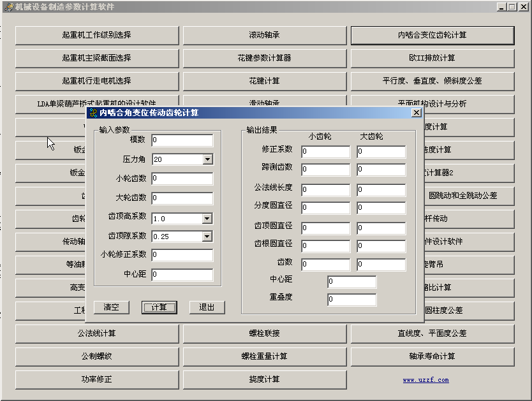The width and height of the screenshot is (532, 401).
Task: Open 功率修正
Action: [x=97, y=380]
